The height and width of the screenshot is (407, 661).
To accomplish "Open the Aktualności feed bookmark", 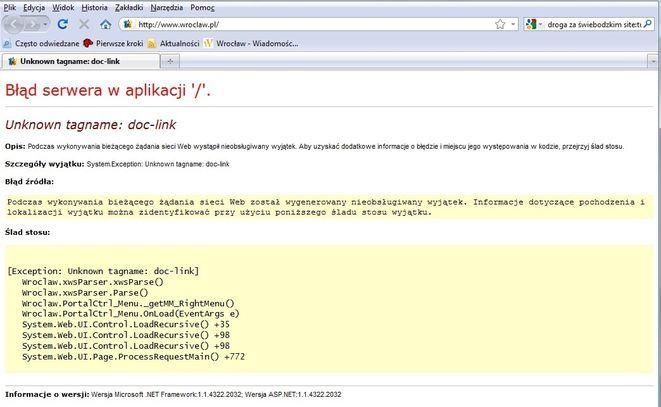I will [x=174, y=43].
